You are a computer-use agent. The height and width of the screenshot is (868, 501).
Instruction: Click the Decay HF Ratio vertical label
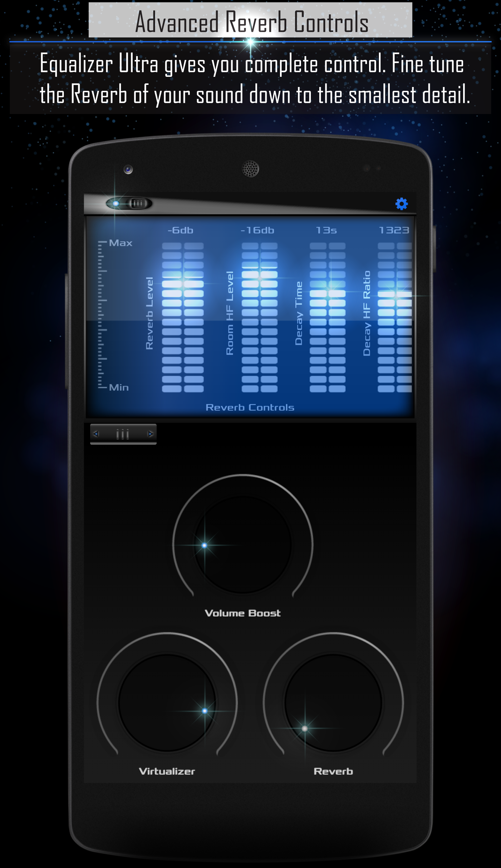(367, 313)
